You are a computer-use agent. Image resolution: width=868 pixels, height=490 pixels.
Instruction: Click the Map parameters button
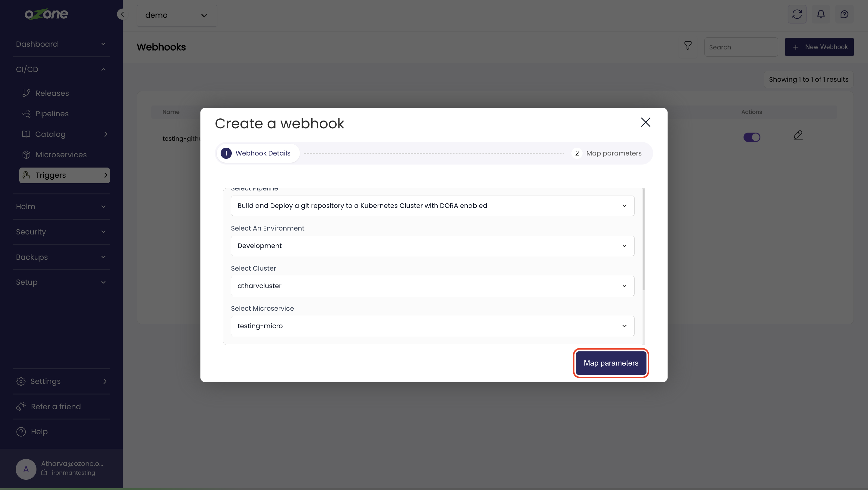pyautogui.click(x=611, y=363)
